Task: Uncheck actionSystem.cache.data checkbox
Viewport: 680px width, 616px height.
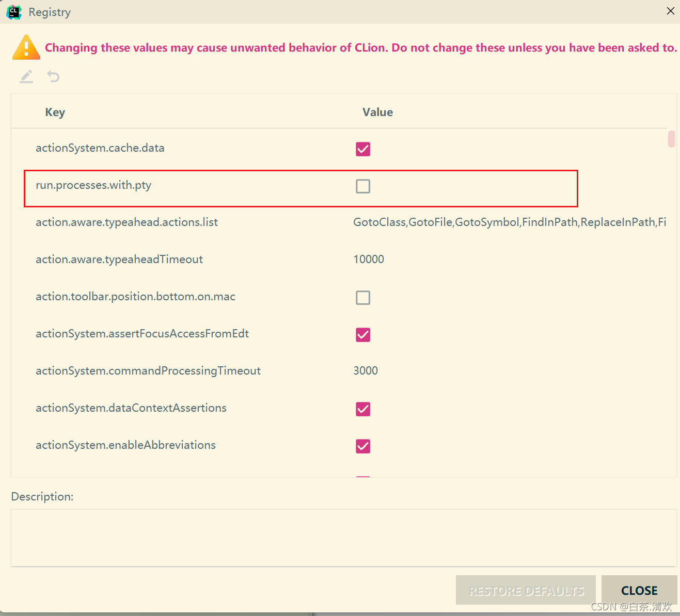Action: coord(363,149)
